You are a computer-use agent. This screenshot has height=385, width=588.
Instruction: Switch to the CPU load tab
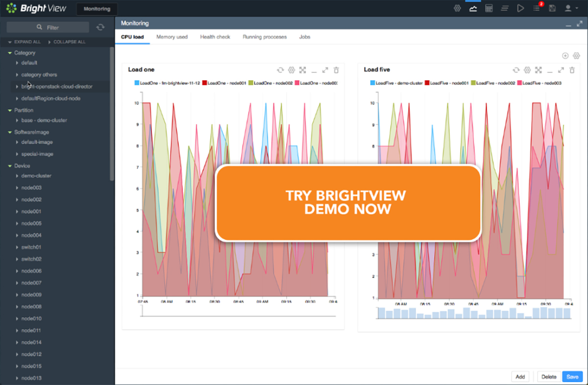click(132, 37)
